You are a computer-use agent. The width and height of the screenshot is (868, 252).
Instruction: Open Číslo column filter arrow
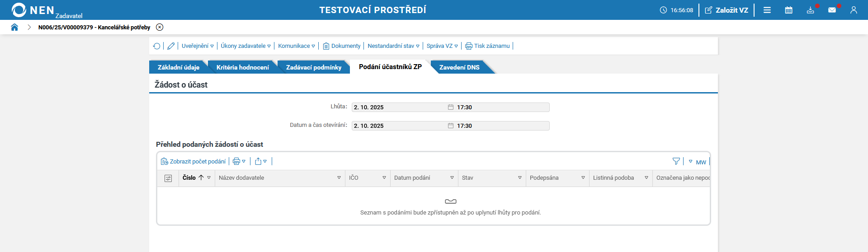pyautogui.click(x=209, y=178)
